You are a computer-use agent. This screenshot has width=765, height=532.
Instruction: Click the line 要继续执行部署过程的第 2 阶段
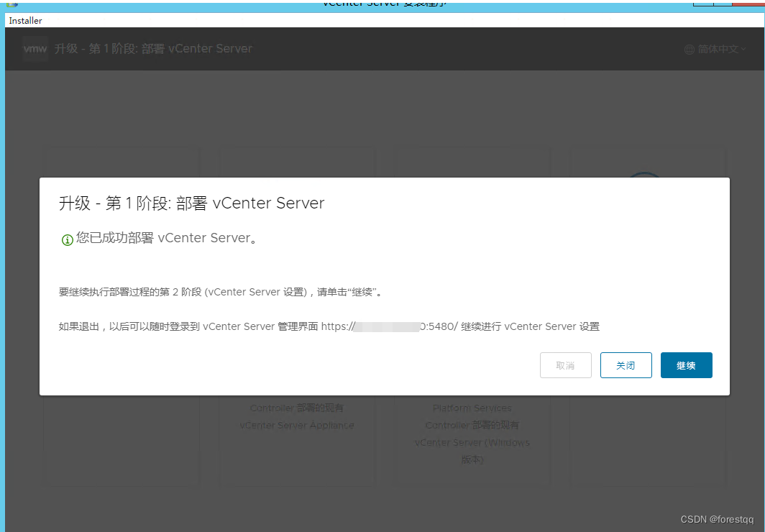[221, 292]
